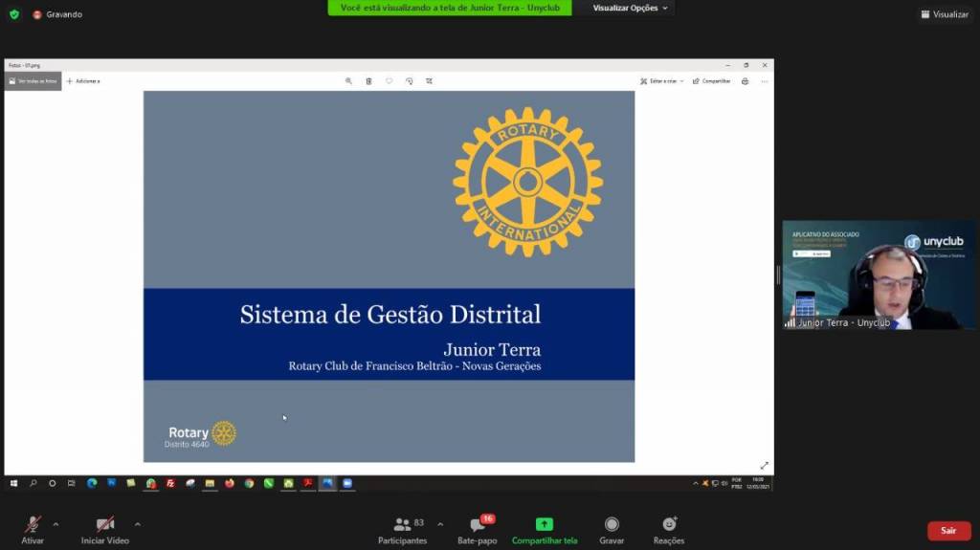Select Ver todas as fotos

click(33, 81)
